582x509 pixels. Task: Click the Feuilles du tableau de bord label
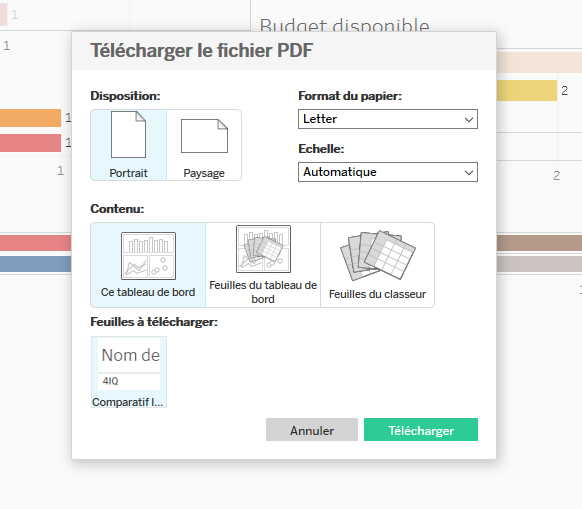[x=263, y=292]
